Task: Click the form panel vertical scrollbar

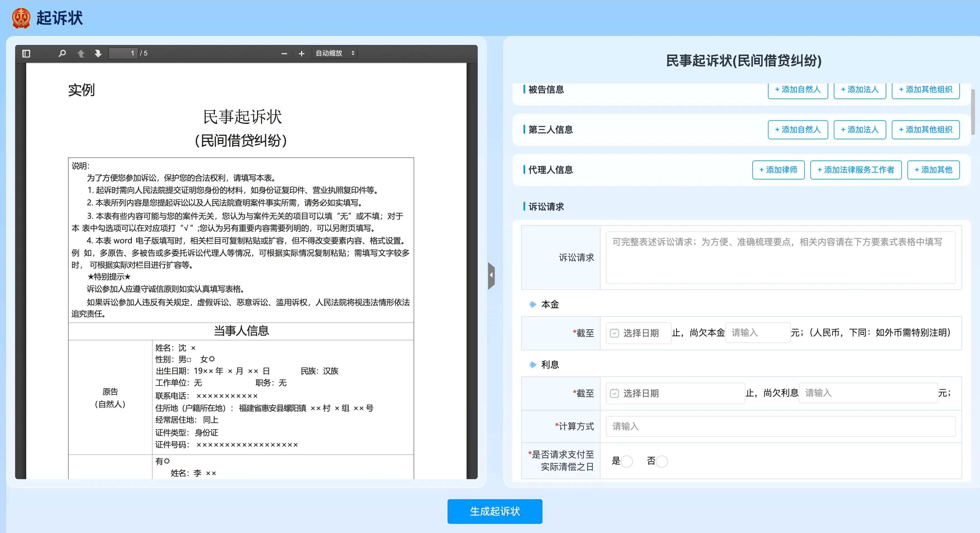Action: 973,112
